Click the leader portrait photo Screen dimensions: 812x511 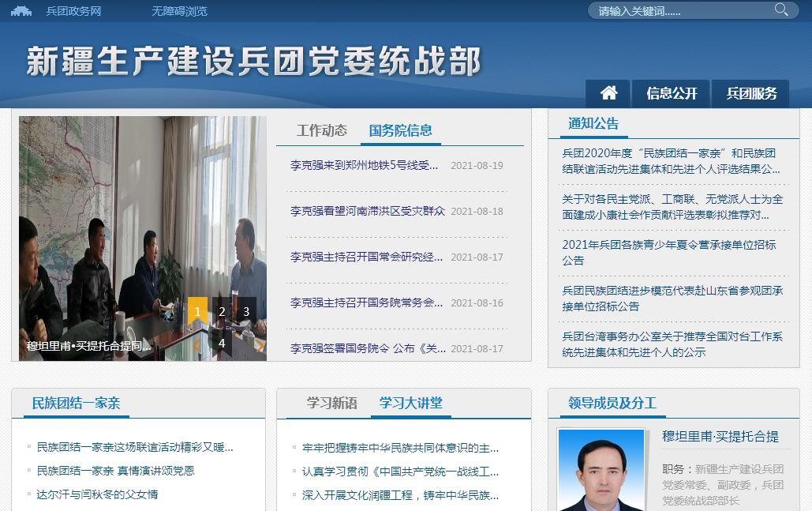pyautogui.click(x=601, y=470)
